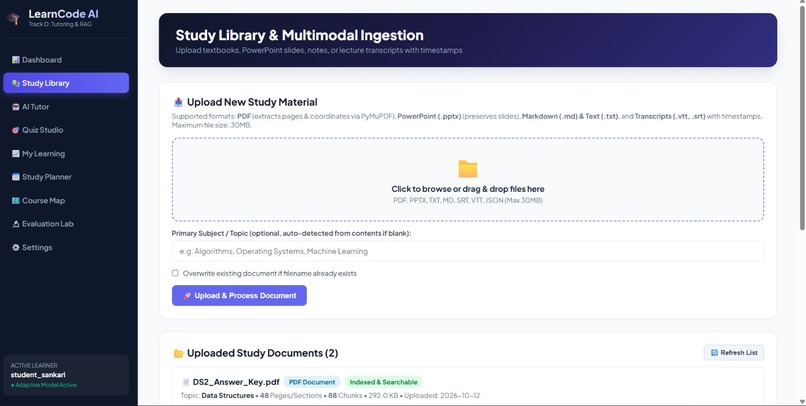Click the LearnCode AI graduation cap logo
The height and width of the screenshot is (406, 806).
pos(13,19)
